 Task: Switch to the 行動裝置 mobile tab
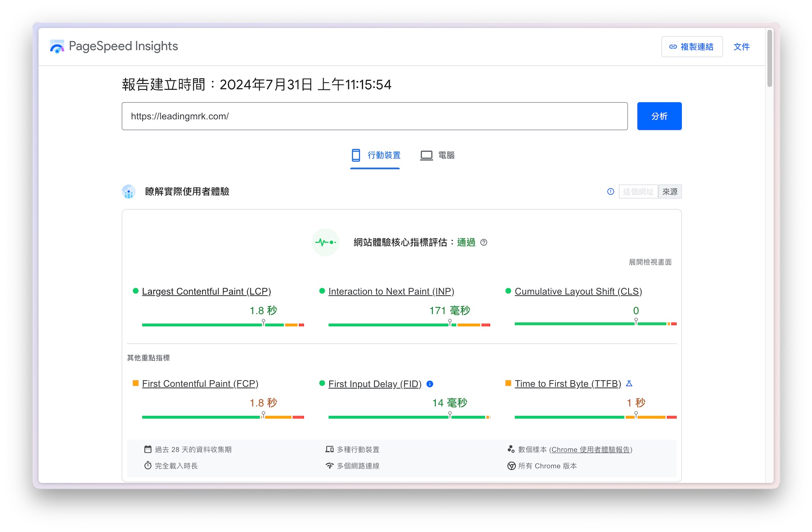[375, 155]
